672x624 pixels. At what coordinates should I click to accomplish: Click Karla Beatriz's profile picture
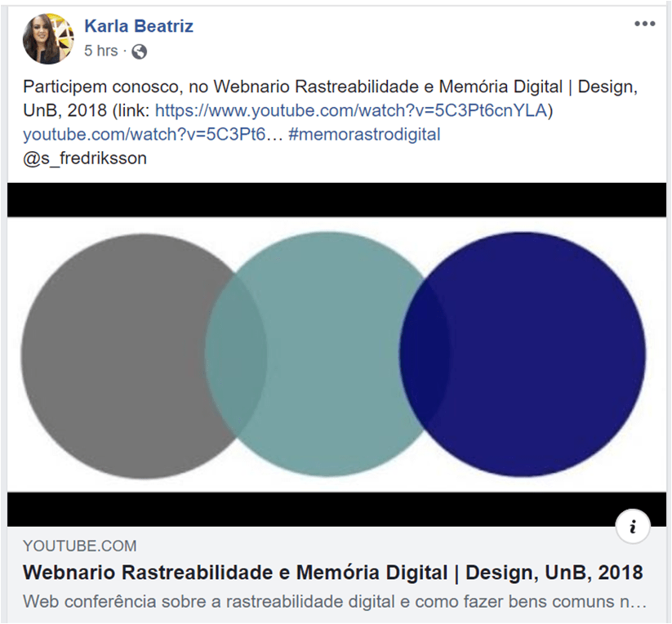(x=48, y=38)
